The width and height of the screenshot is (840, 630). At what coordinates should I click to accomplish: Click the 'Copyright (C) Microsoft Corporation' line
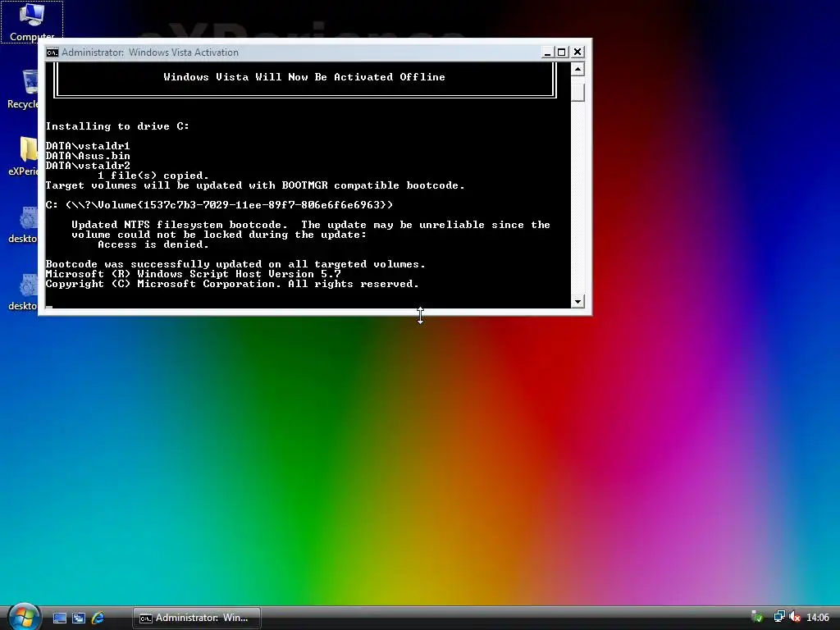pyautogui.click(x=232, y=284)
